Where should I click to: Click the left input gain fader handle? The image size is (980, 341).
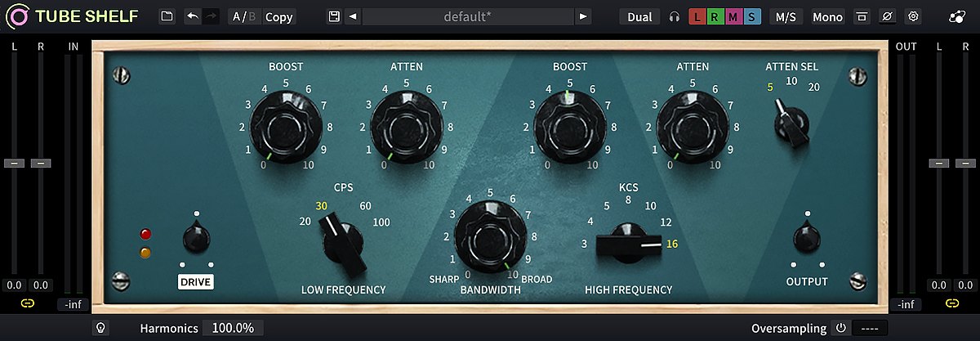15,164
